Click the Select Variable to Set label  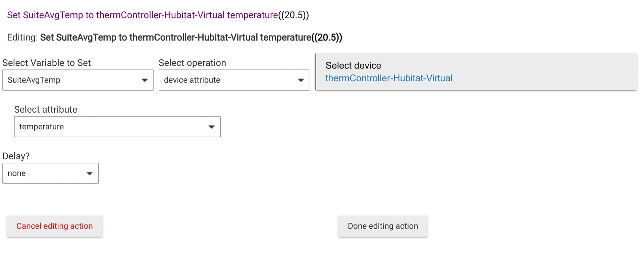[x=47, y=63]
